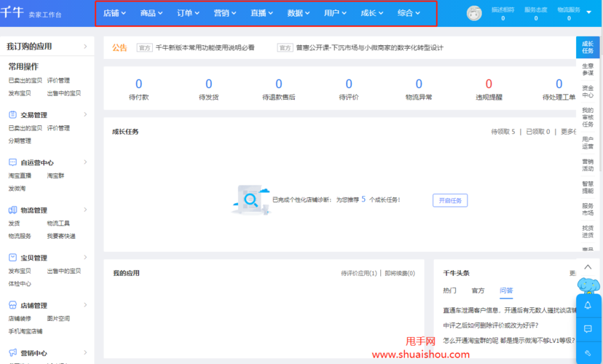Open the 订单 dropdown menu
The width and height of the screenshot is (603, 364).
click(188, 13)
